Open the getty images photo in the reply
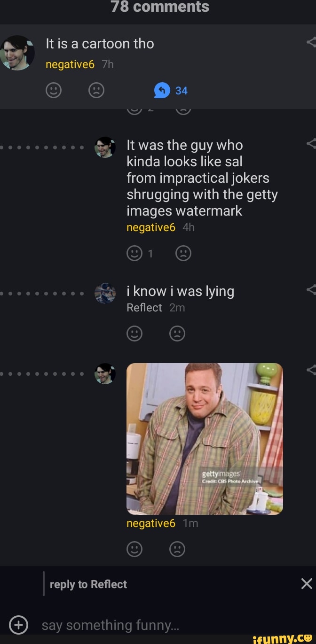316x644 pixels. (205, 439)
